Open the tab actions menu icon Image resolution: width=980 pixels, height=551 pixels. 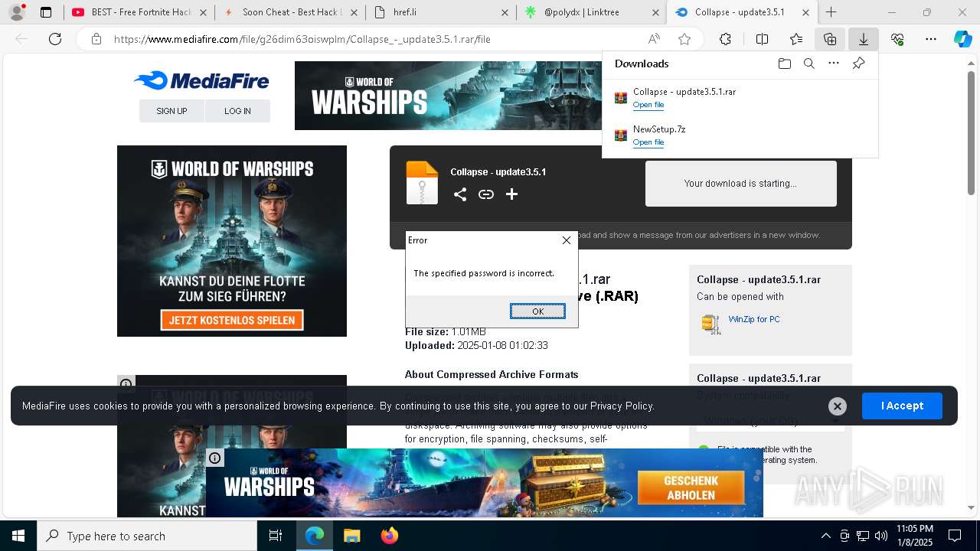[46, 12]
